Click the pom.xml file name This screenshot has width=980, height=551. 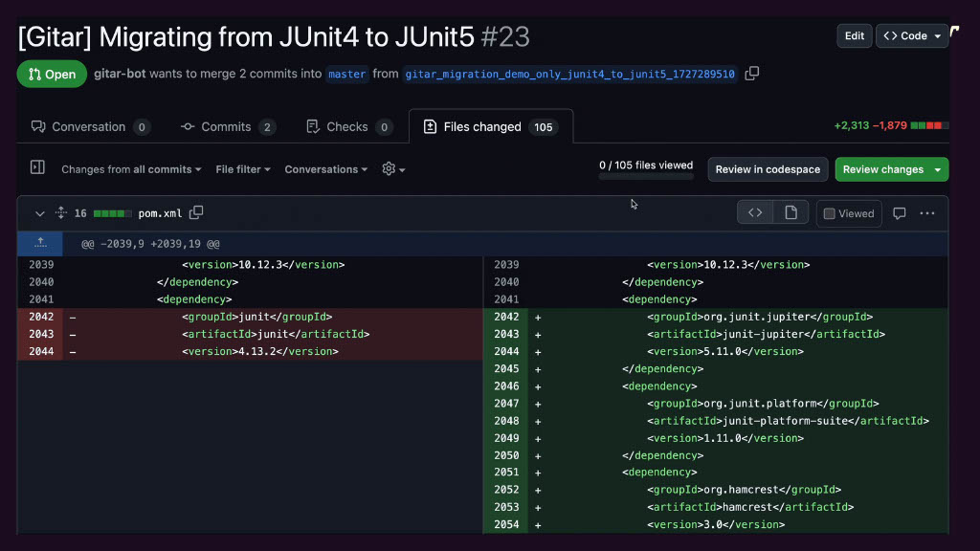coord(160,213)
